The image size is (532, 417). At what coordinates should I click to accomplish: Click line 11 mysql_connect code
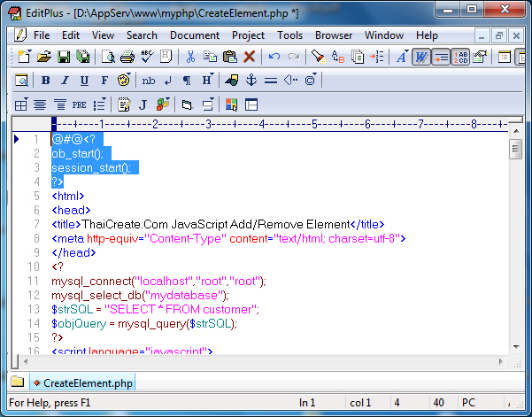tap(158, 282)
